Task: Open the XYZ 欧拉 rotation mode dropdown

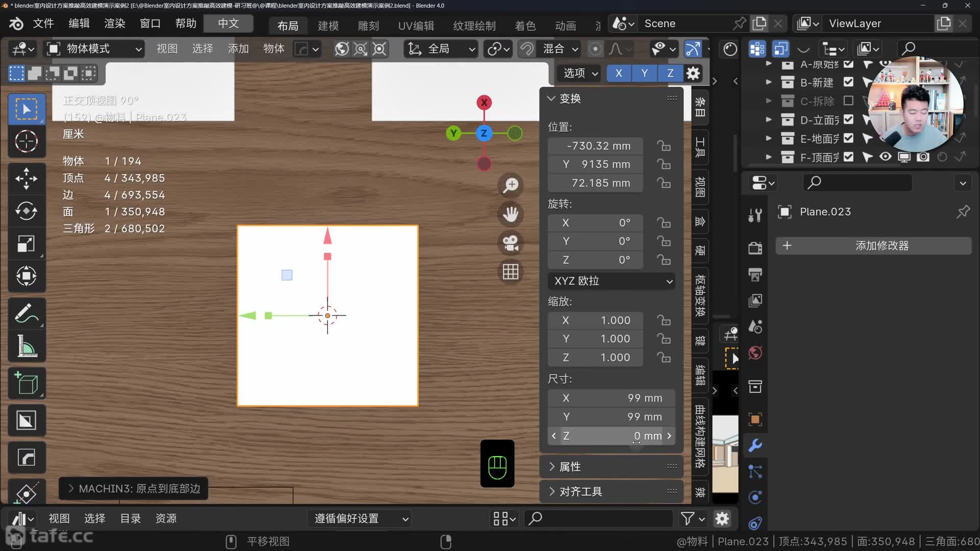Action: tap(611, 281)
